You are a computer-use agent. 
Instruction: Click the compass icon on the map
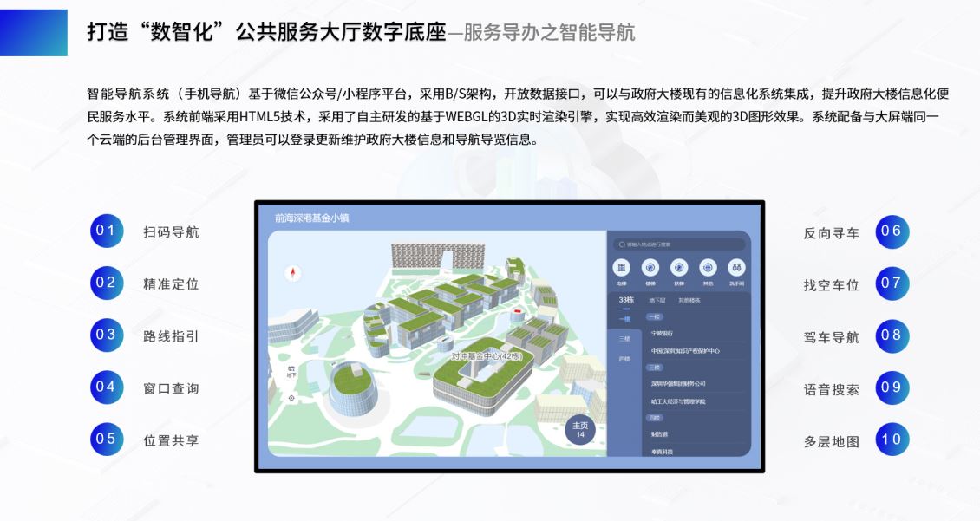292,273
